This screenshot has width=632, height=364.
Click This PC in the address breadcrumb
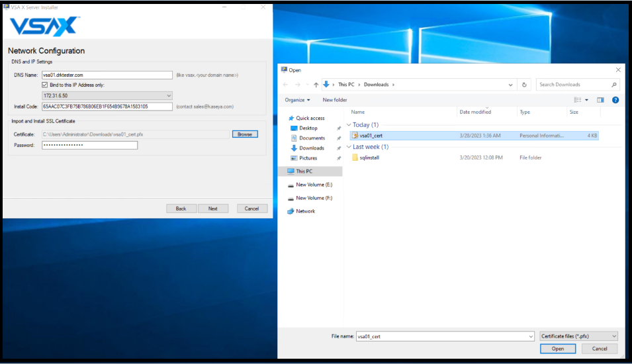[x=346, y=85]
